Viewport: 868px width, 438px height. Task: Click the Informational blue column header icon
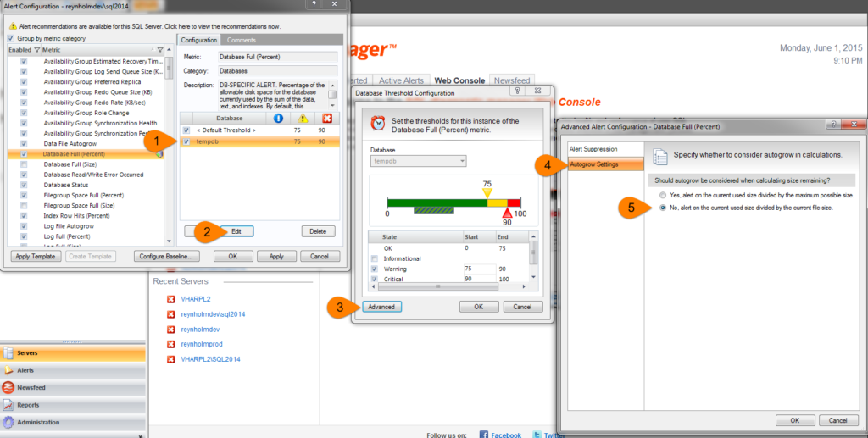tap(278, 119)
